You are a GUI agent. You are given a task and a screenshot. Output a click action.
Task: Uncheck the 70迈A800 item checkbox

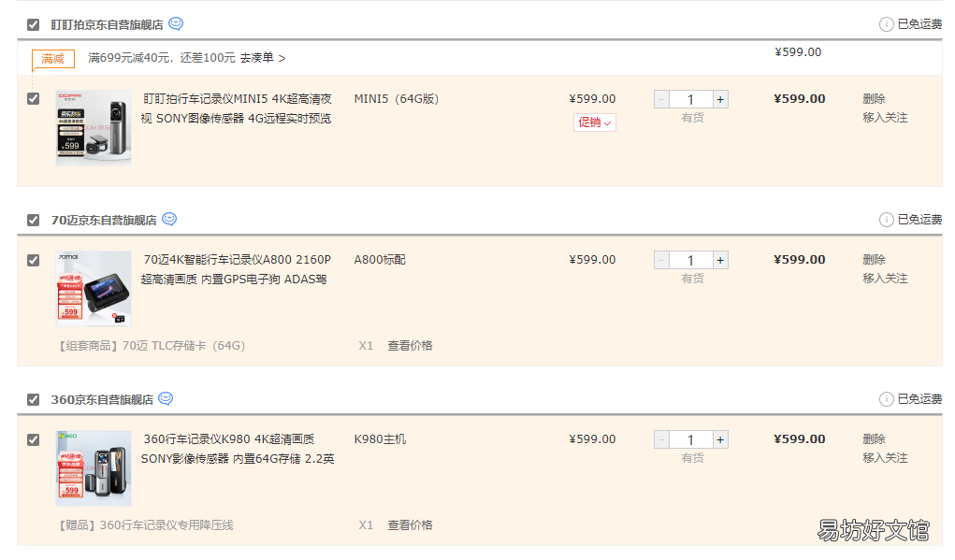tap(34, 261)
